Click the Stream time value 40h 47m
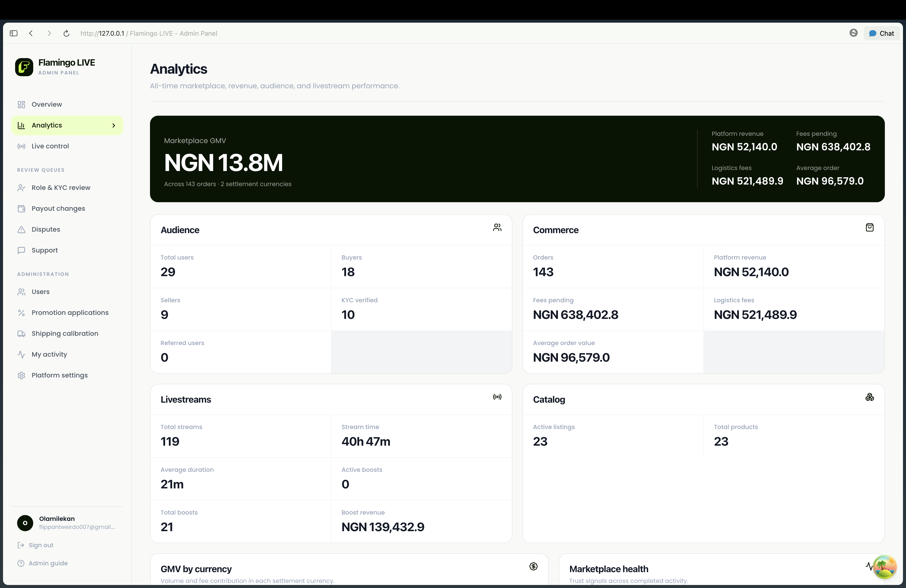The height and width of the screenshot is (588, 906). 366,442
